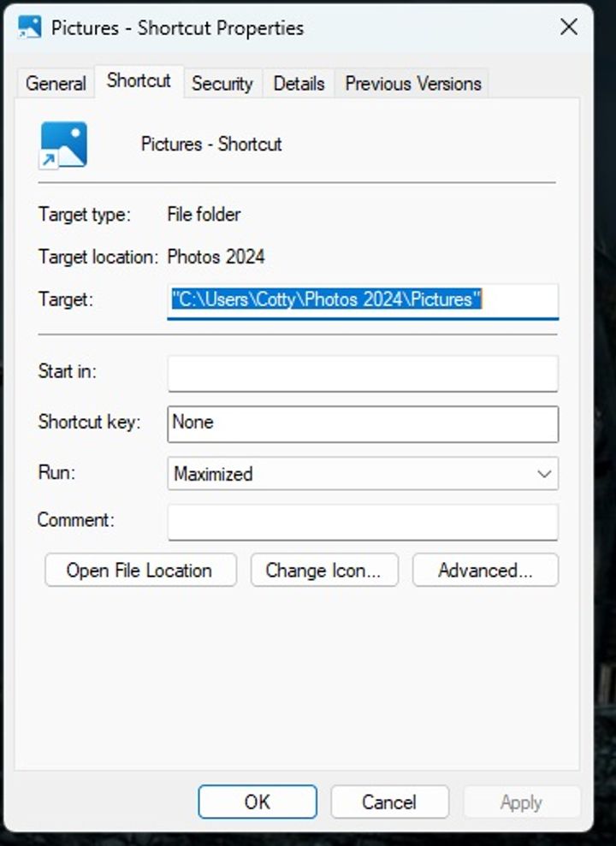Open the Security tab
This screenshot has height=846, width=616.
tap(222, 84)
